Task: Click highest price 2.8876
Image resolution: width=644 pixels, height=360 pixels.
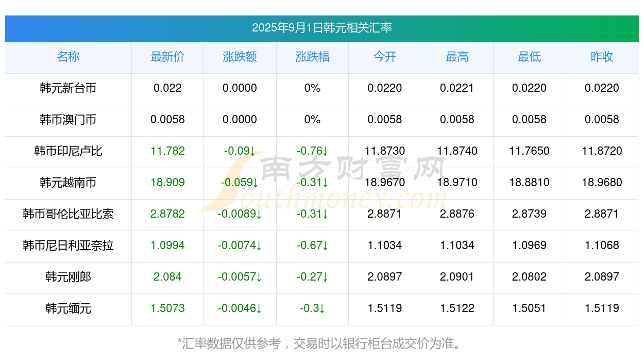Action: (457, 214)
